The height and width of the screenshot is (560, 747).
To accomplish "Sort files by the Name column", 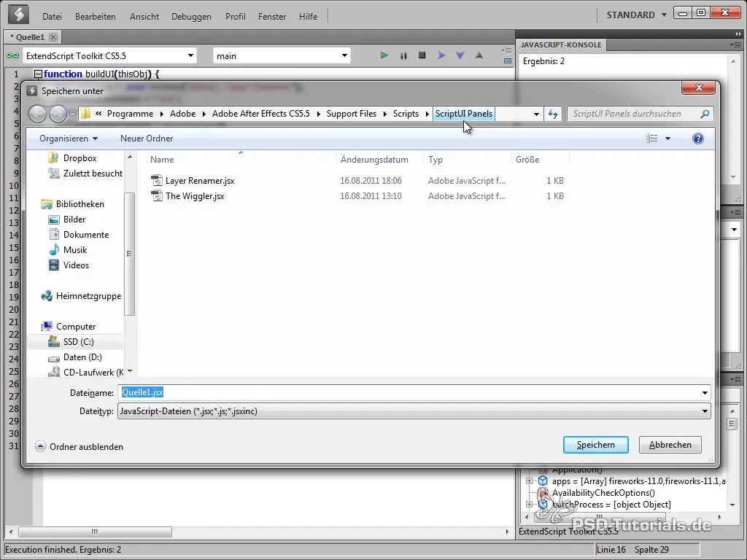I will (x=162, y=160).
